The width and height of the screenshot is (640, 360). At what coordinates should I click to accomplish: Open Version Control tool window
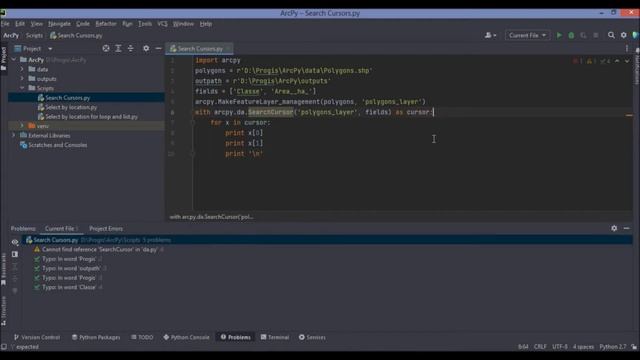[x=37, y=337]
